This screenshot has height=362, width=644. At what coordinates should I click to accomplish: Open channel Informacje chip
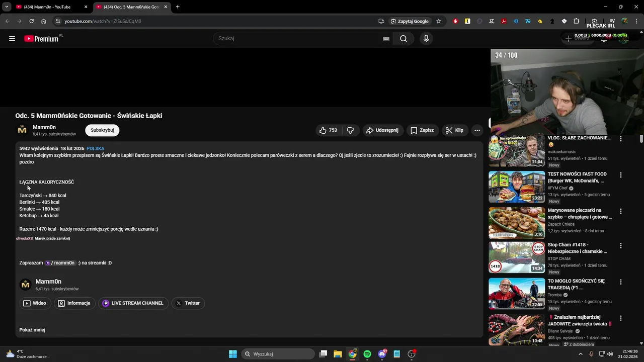tap(74, 303)
